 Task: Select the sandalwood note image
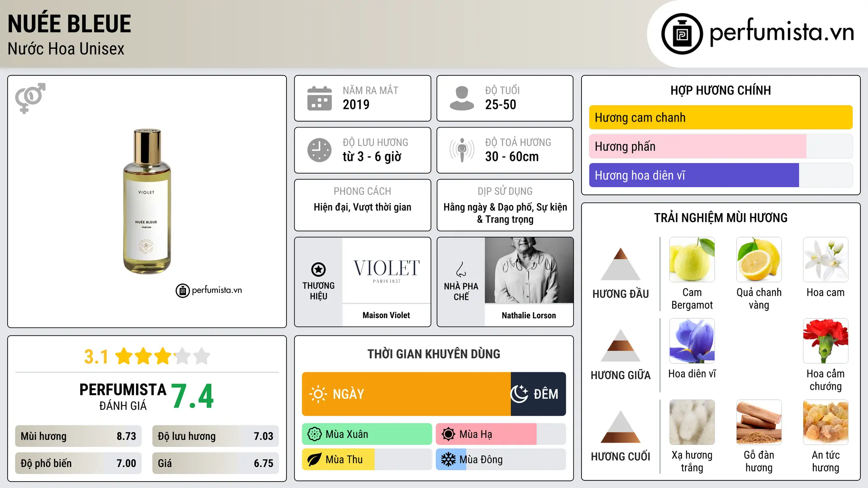click(759, 422)
